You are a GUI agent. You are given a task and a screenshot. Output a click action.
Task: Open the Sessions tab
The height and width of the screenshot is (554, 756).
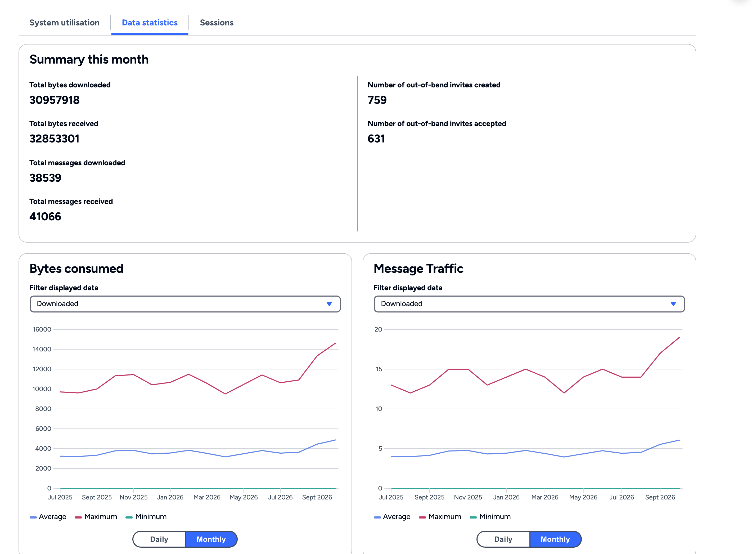[217, 23]
